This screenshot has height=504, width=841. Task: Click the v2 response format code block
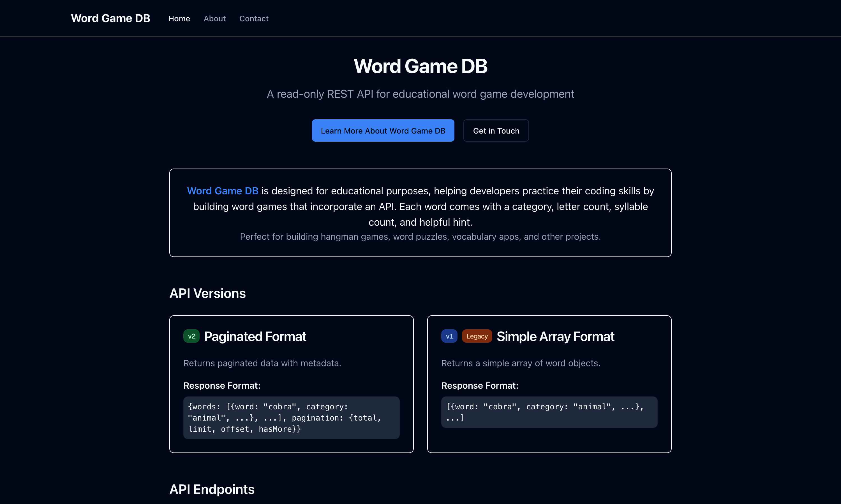(x=291, y=418)
